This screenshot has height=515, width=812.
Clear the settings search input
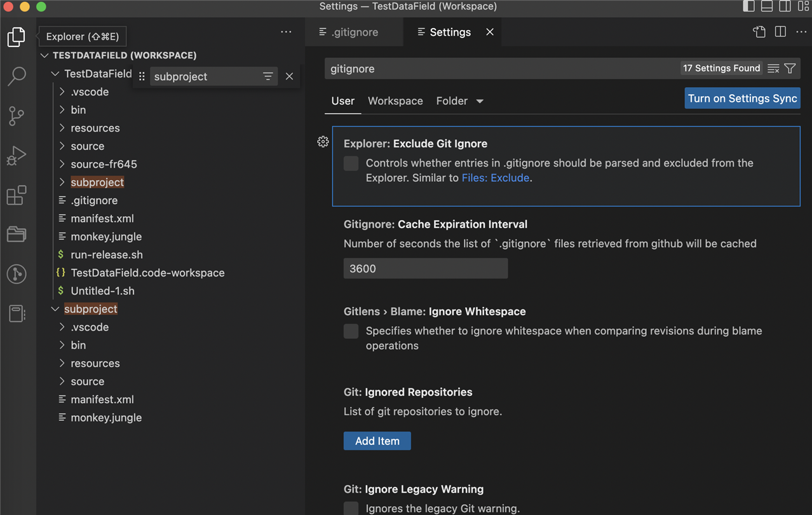click(x=773, y=69)
